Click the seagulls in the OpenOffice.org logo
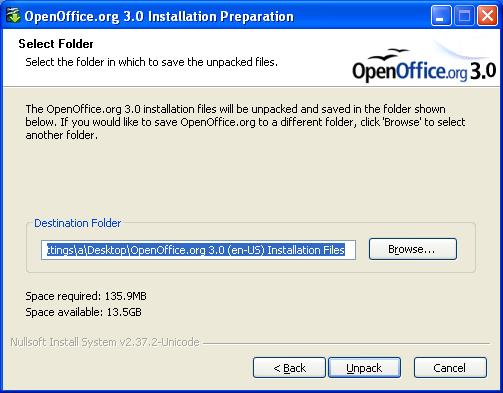The image size is (503, 393). pyautogui.click(x=389, y=54)
